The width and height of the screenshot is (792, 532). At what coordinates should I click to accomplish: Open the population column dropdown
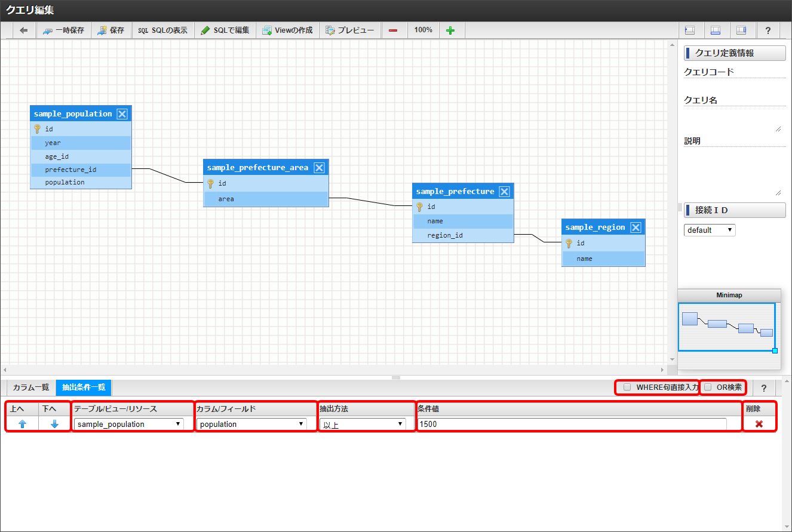tap(251, 425)
